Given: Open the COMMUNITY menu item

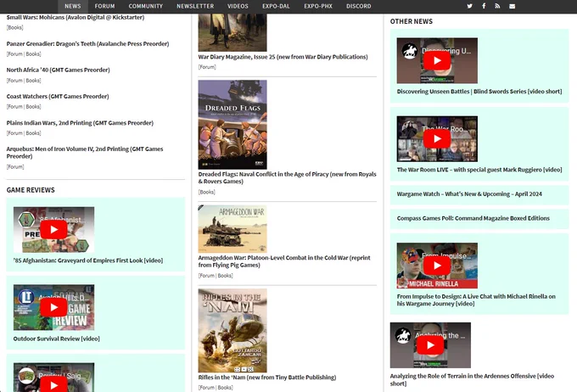Looking at the screenshot, I should (146, 6).
